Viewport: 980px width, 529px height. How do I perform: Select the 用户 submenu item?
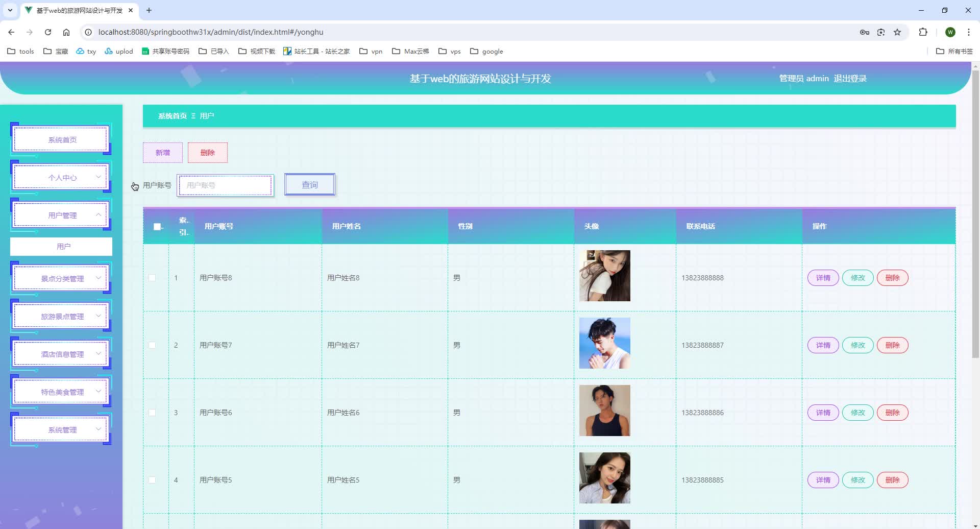(61, 246)
